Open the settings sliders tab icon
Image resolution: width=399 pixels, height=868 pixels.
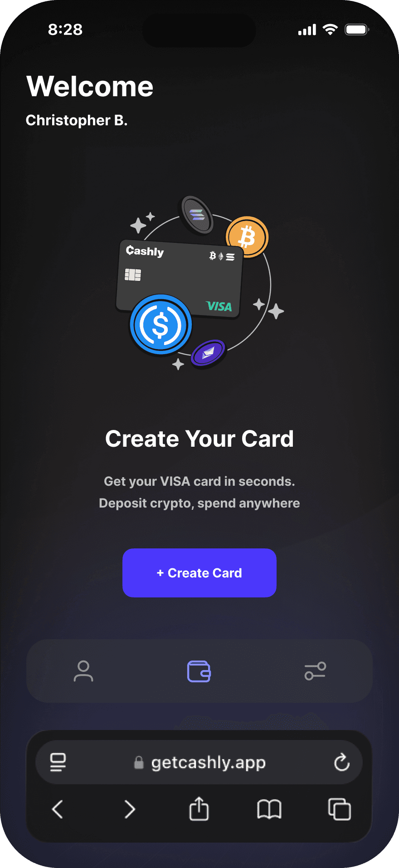(x=315, y=671)
